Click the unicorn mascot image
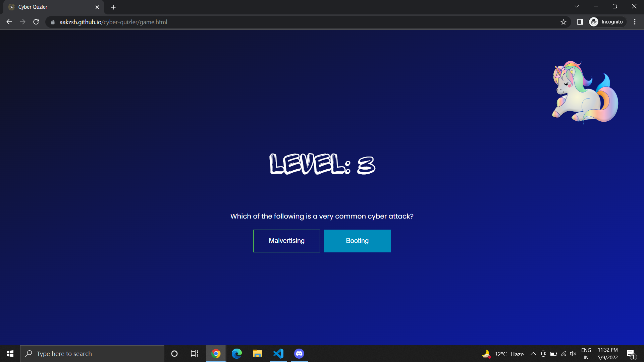644x362 pixels. pyautogui.click(x=585, y=92)
